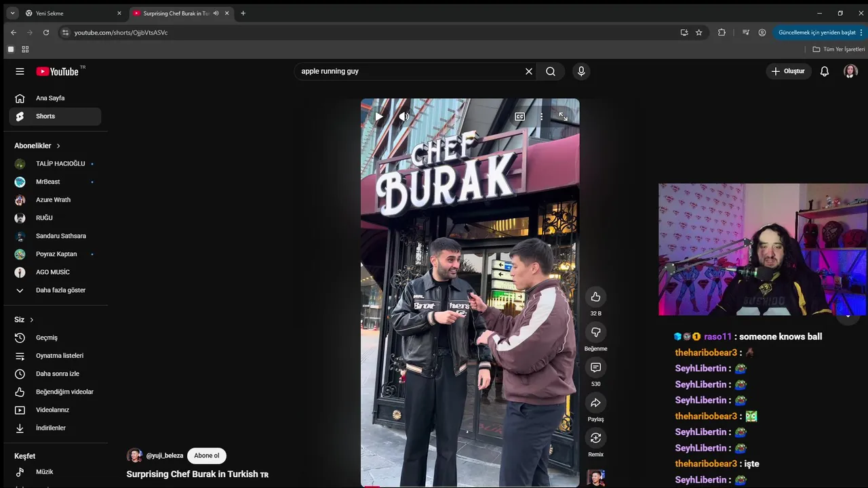Go to Ana Sayfa home
The width and height of the screenshot is (868, 488).
(x=55, y=98)
